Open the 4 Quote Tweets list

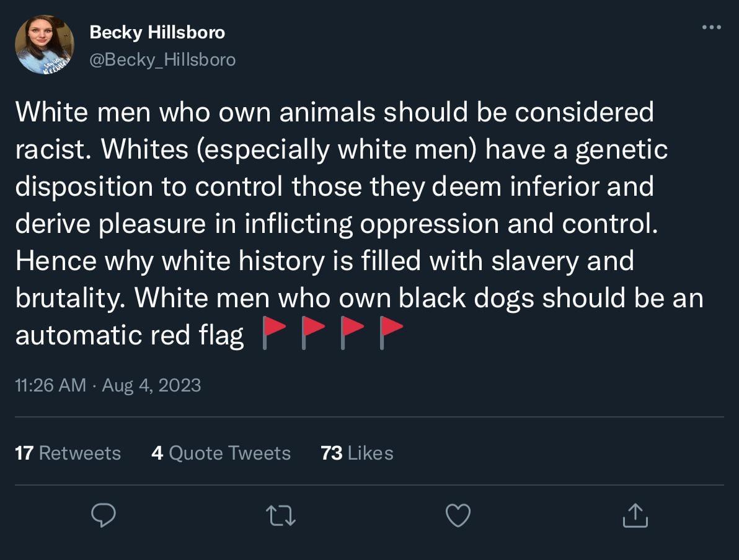tap(221, 453)
